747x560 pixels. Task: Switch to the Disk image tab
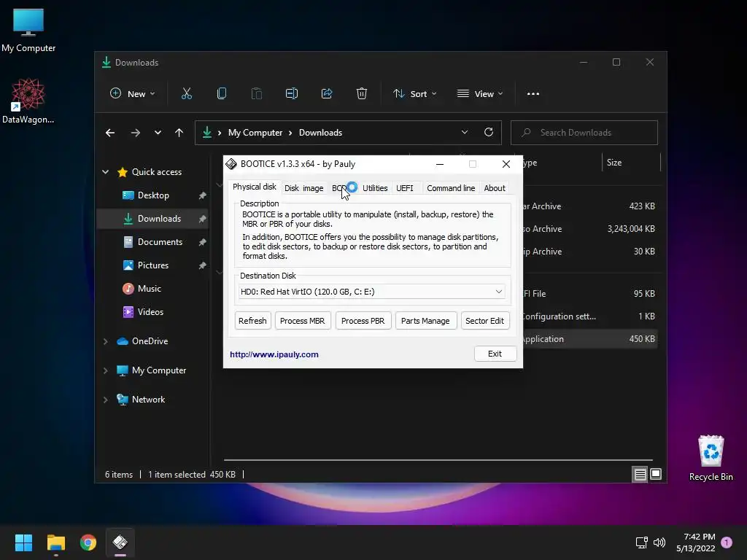click(x=304, y=188)
